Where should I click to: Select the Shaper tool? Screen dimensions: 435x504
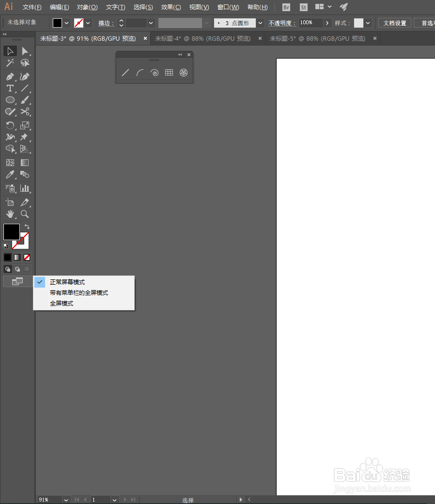coord(10,111)
